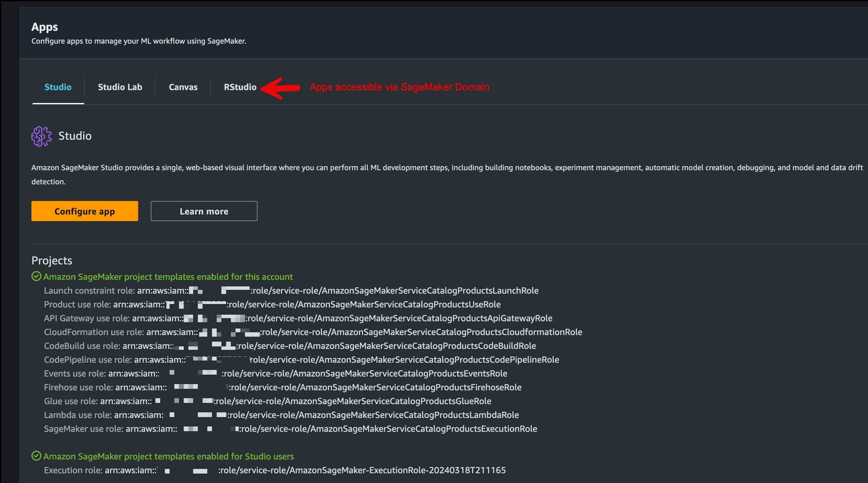The image size is (868, 483).
Task: Click the Amazon SageMaker Studio description paragraph
Action: point(447,175)
